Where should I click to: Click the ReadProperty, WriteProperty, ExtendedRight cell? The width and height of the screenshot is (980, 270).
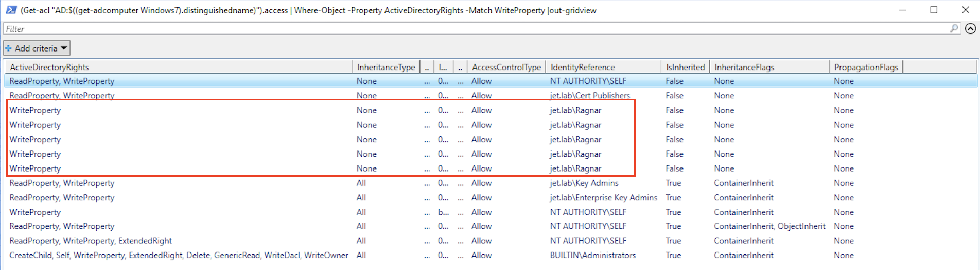(91, 241)
